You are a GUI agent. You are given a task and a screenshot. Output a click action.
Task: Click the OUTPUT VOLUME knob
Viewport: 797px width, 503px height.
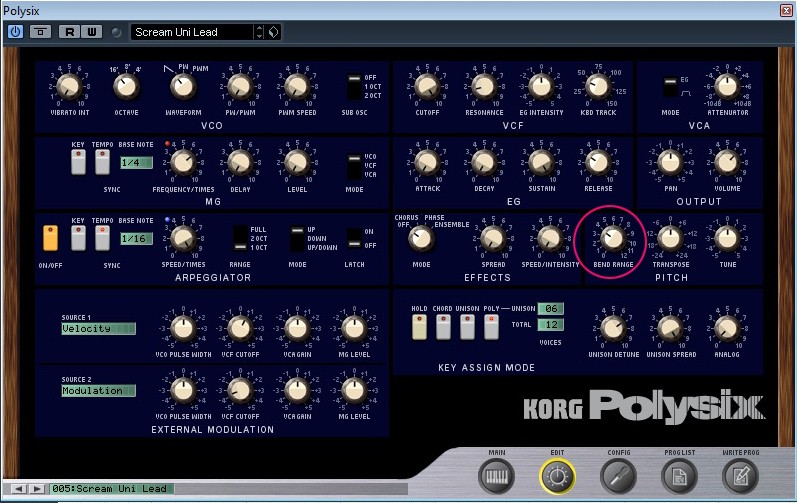pyautogui.click(x=727, y=163)
